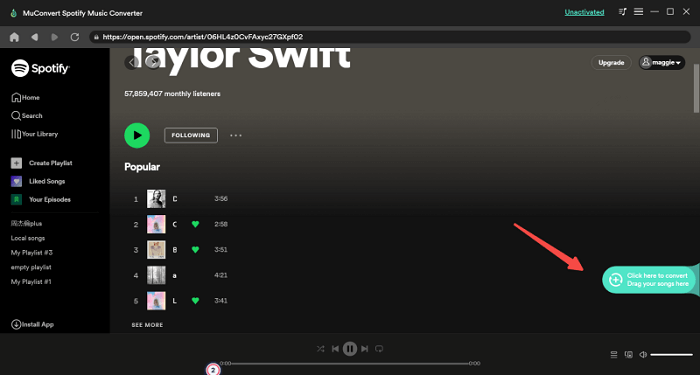
Task: Toggle repeat in player bar
Action: tap(379, 349)
